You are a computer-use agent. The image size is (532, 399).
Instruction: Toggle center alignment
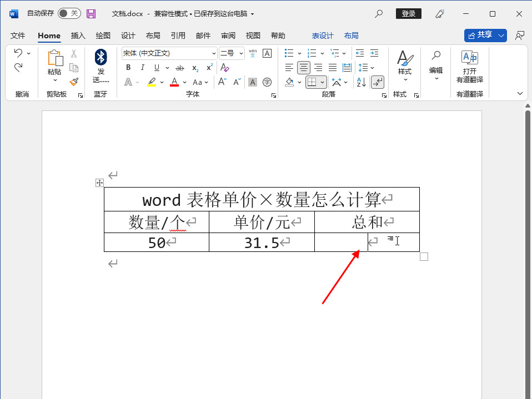pyautogui.click(x=304, y=68)
